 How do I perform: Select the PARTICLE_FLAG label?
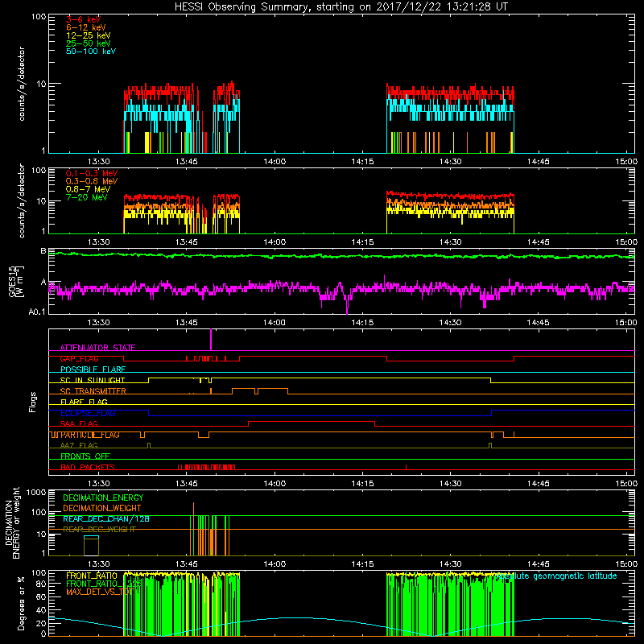coord(90,435)
